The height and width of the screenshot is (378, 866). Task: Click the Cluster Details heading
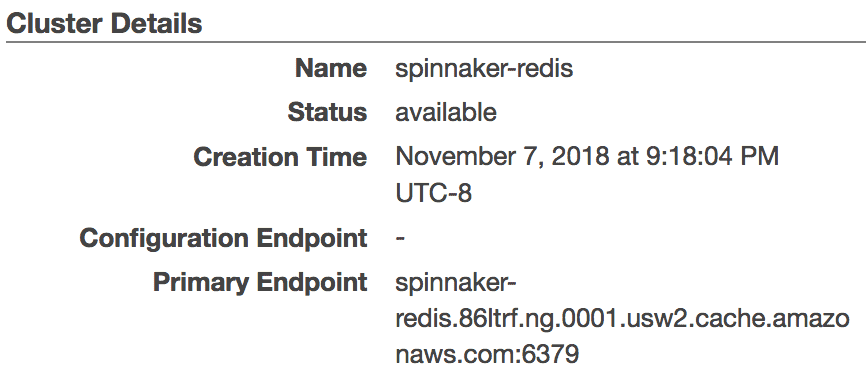(104, 24)
